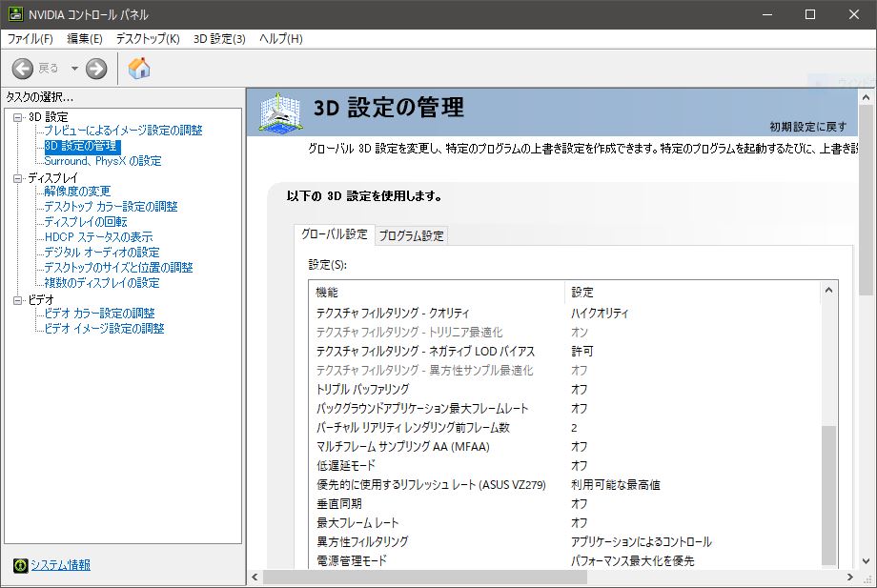Viewport: 877px width, 588px height.
Task: Click the 設定 column header
Action: [692, 293]
